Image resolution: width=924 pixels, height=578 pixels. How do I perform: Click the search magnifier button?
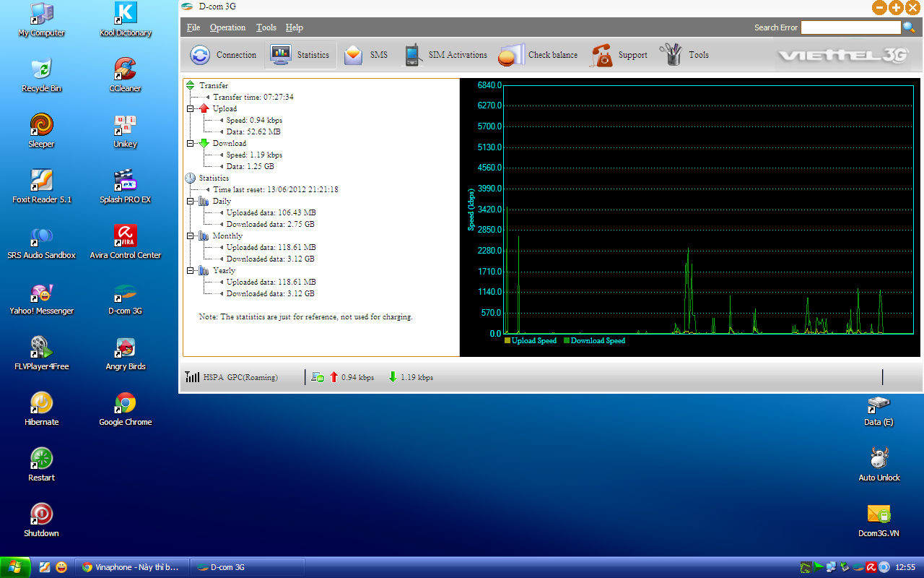[909, 27]
